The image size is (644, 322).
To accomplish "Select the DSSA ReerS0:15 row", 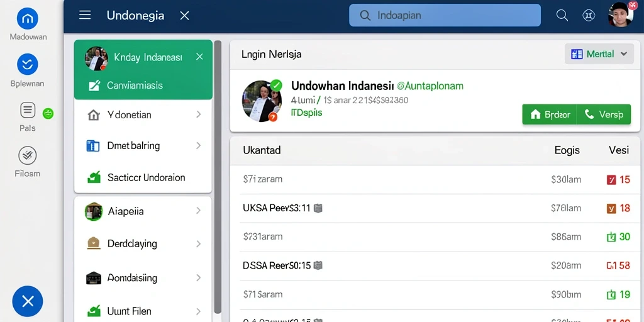I will (x=435, y=266).
